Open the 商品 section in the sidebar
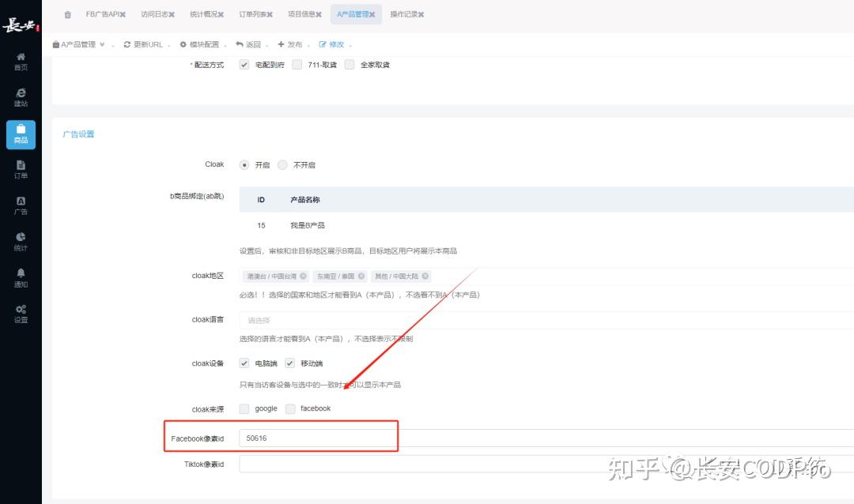Image resolution: width=854 pixels, height=504 pixels. tap(21, 134)
